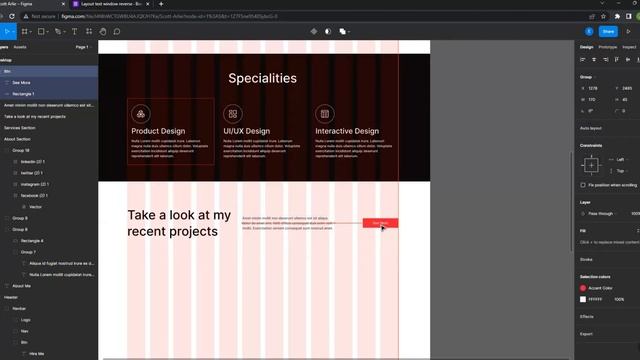Click the Mask contrast icon

[328, 31]
